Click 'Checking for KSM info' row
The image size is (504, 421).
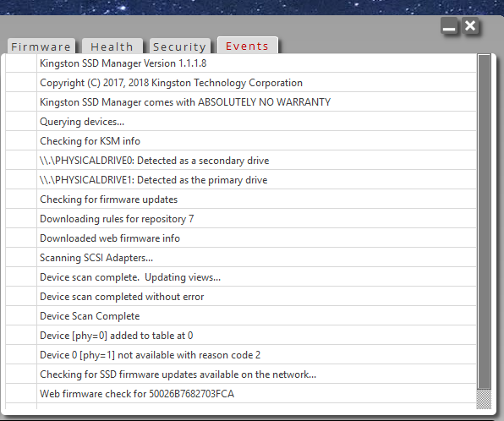241,141
